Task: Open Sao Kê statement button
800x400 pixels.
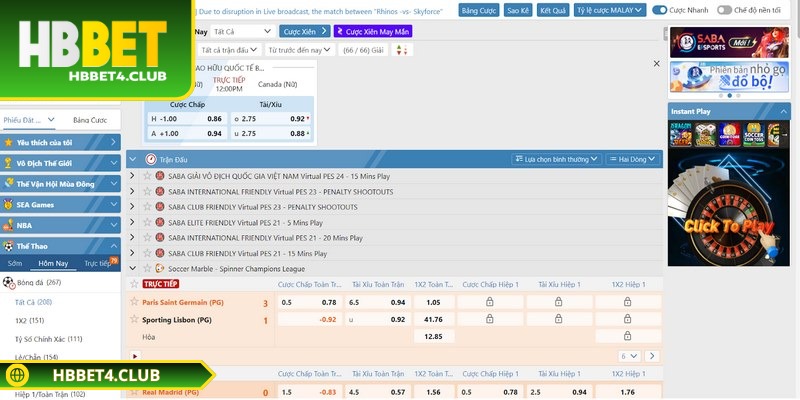Action: 518,10
